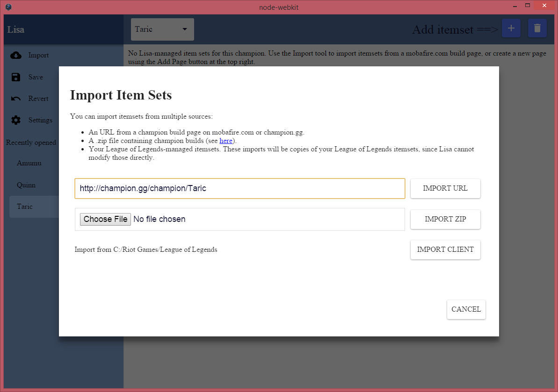
Task: Click the IMPORT URL button
Action: (445, 188)
